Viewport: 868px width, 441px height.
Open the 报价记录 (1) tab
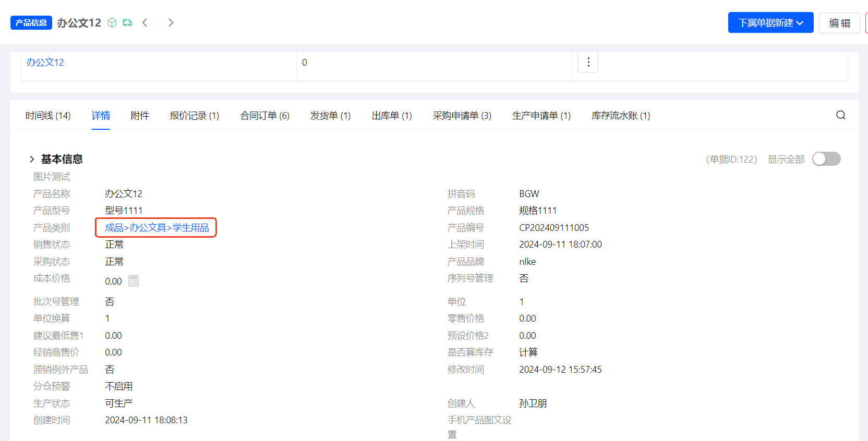[x=195, y=116]
